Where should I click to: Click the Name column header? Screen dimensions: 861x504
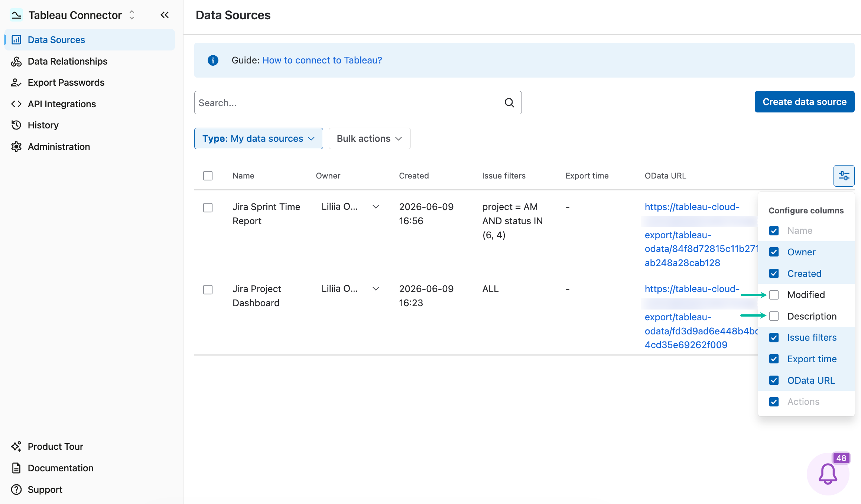(x=243, y=176)
